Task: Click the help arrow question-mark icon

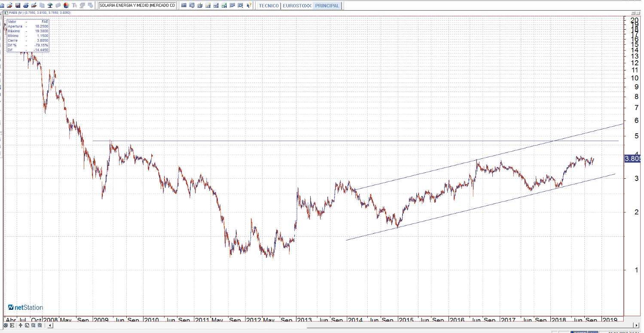Action: tap(249, 6)
